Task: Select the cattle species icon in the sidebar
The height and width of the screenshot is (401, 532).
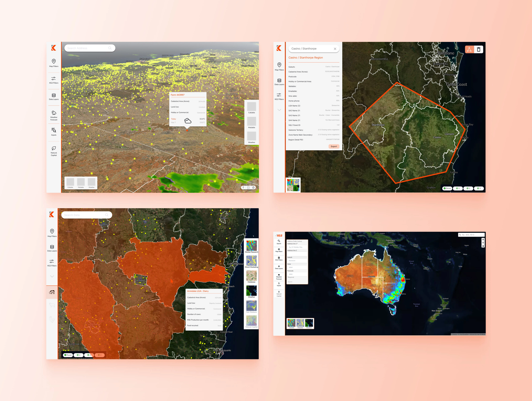Action: coord(52,292)
